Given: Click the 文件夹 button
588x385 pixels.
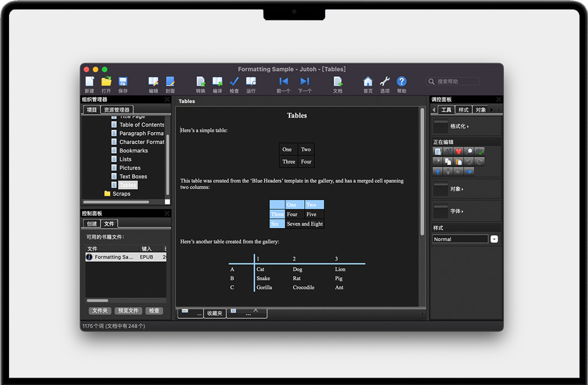Looking at the screenshot, I should click(x=100, y=310).
